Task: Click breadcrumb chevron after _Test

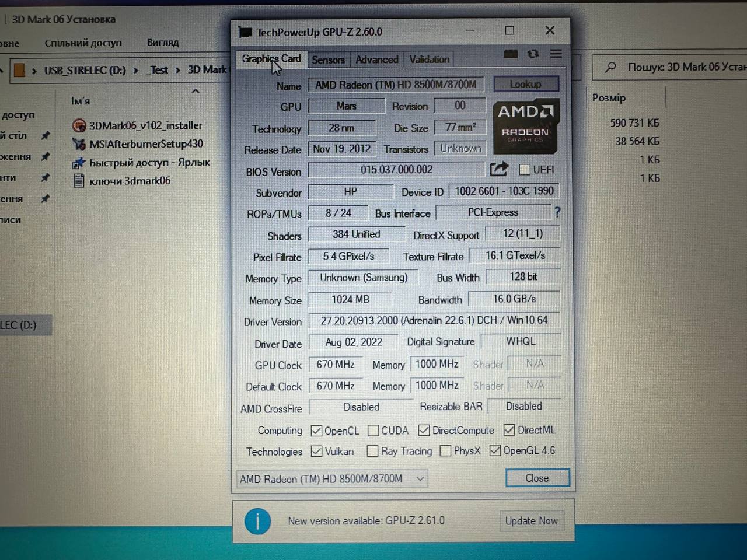Action: coord(177,71)
